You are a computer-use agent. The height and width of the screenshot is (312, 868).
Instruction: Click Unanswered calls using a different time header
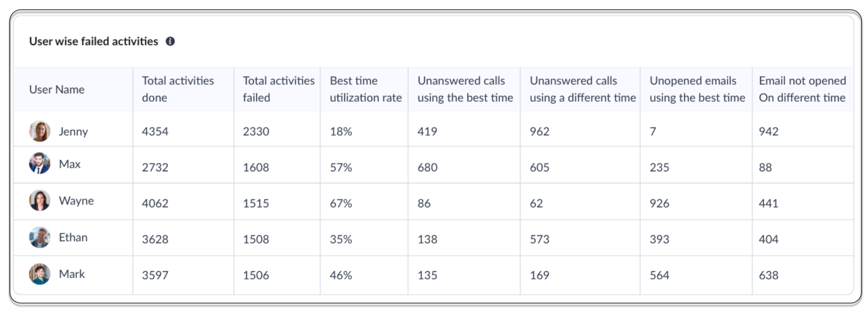pos(583,89)
